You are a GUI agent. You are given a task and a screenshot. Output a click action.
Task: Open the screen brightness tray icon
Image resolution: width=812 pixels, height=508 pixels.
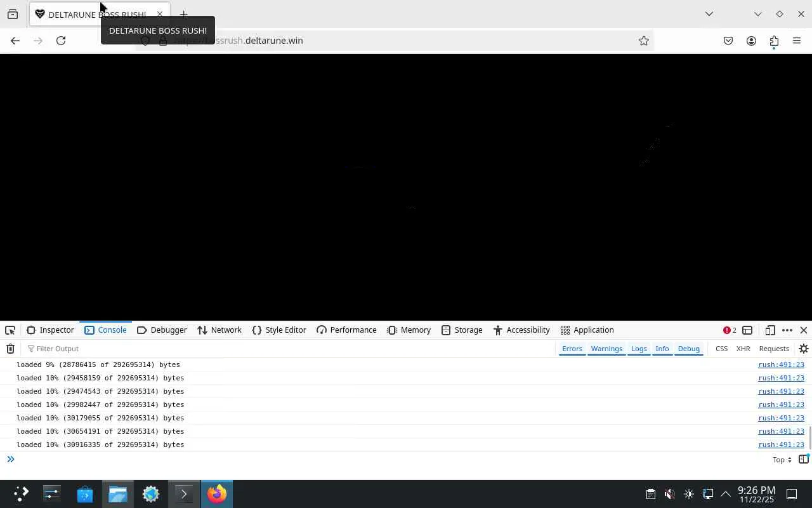click(689, 494)
